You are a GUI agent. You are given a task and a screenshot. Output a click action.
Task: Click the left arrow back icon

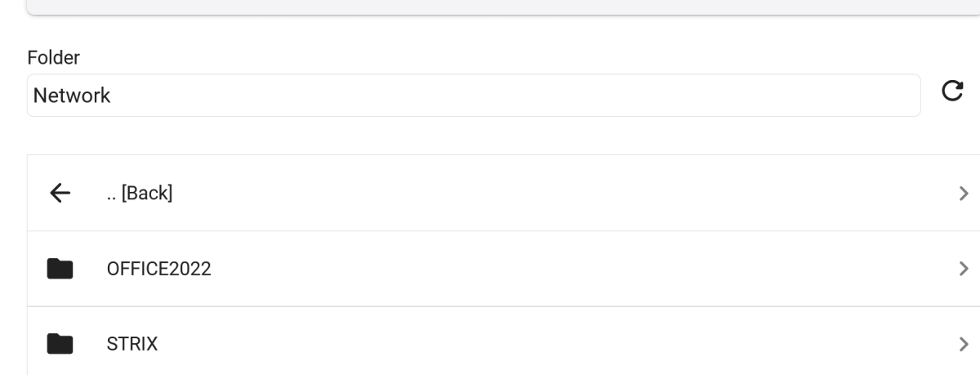tap(60, 193)
